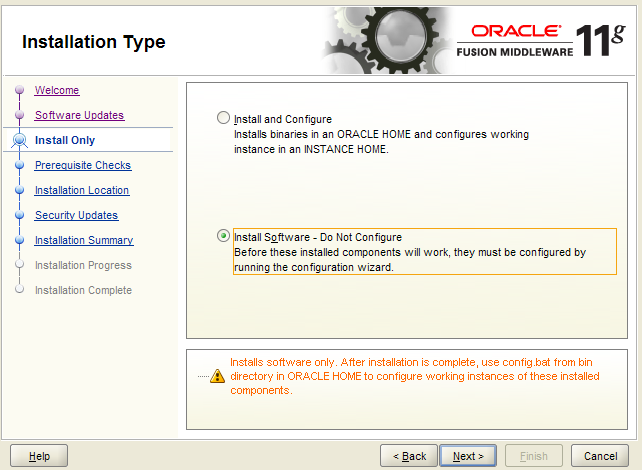Click the Prerequisite Checks step bullet icon

tap(18, 165)
